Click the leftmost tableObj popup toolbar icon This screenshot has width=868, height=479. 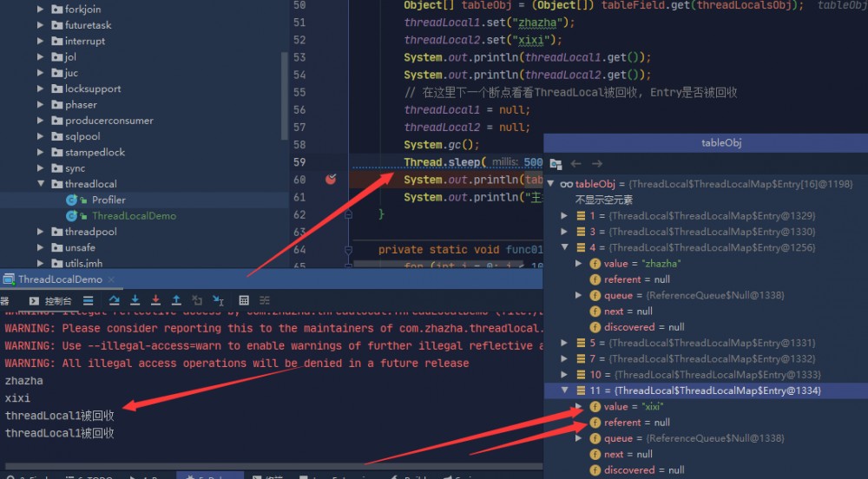(556, 164)
